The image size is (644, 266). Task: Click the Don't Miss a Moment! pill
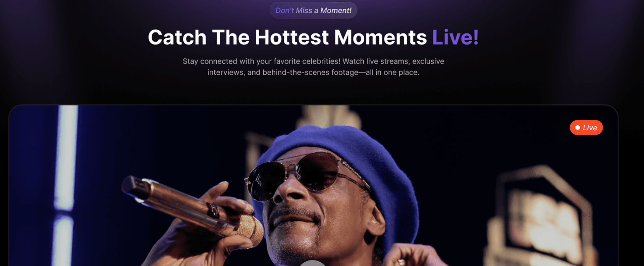click(313, 10)
